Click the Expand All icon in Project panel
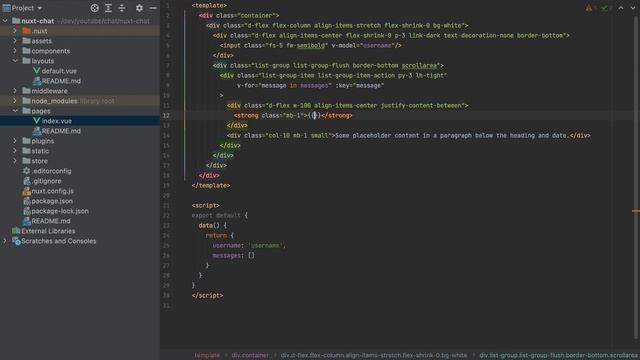The height and width of the screenshot is (360, 640). [108, 8]
